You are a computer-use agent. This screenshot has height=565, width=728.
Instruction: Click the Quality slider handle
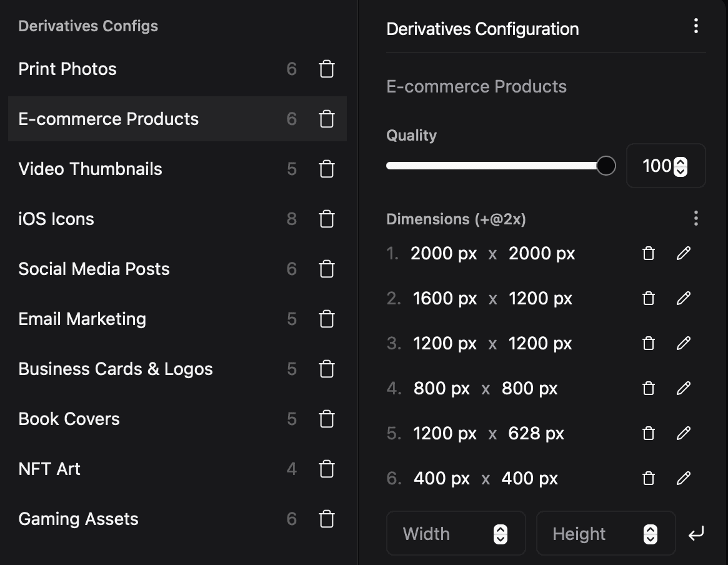click(x=606, y=166)
